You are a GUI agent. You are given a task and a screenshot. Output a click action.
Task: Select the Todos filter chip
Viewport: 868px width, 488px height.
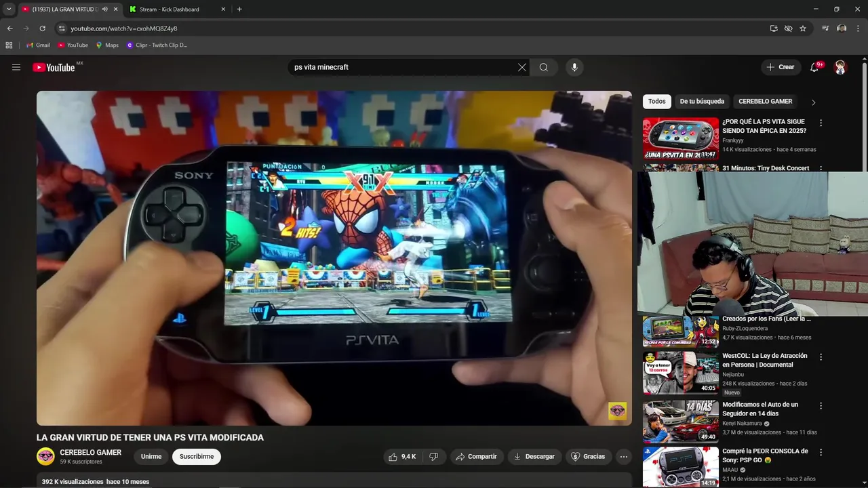tap(657, 102)
